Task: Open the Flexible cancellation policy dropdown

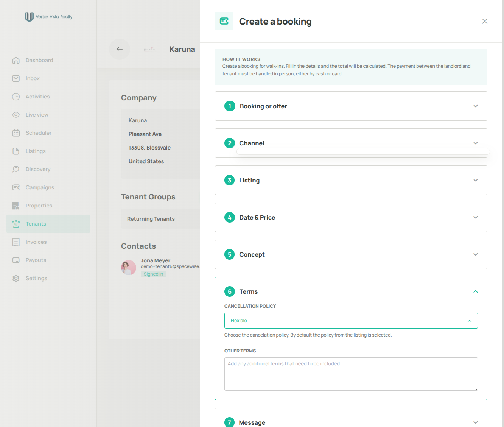Action: click(x=351, y=321)
